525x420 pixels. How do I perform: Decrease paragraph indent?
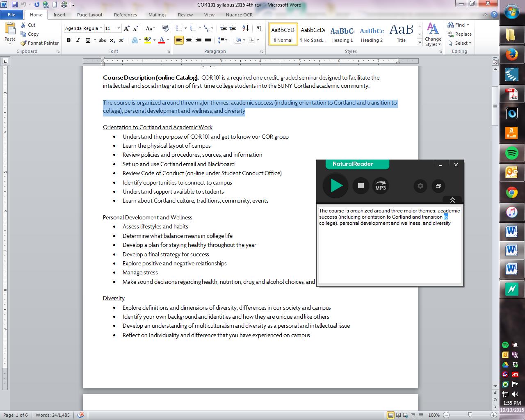224,28
